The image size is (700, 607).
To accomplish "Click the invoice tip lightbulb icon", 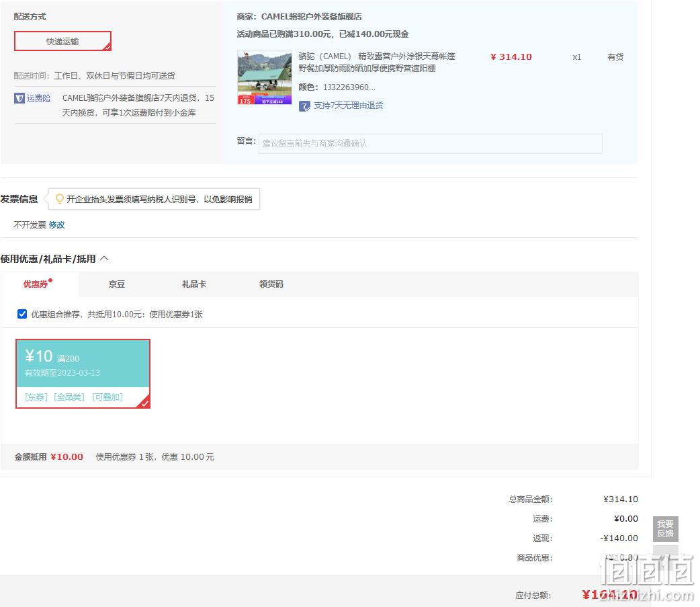I will [59, 199].
